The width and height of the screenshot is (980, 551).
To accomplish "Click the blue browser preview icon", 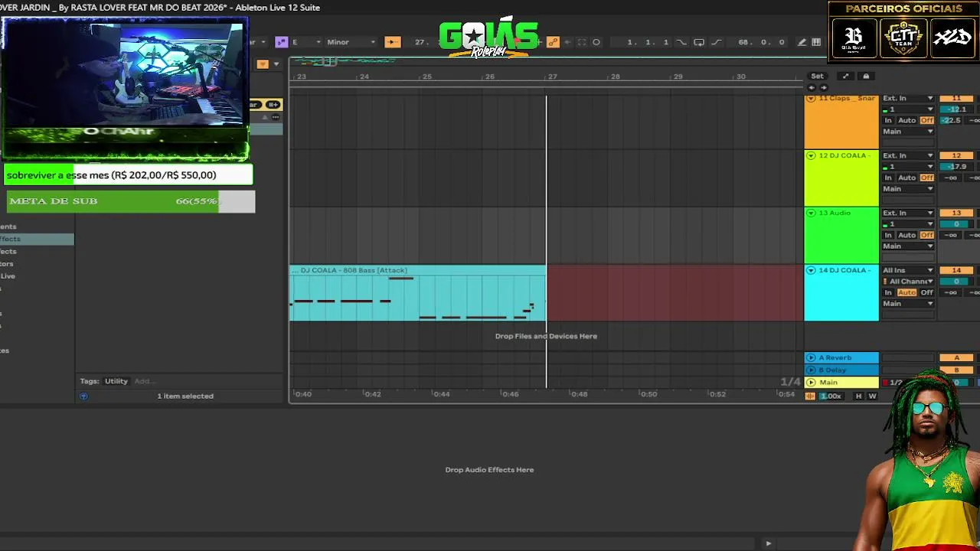I will click(x=83, y=396).
